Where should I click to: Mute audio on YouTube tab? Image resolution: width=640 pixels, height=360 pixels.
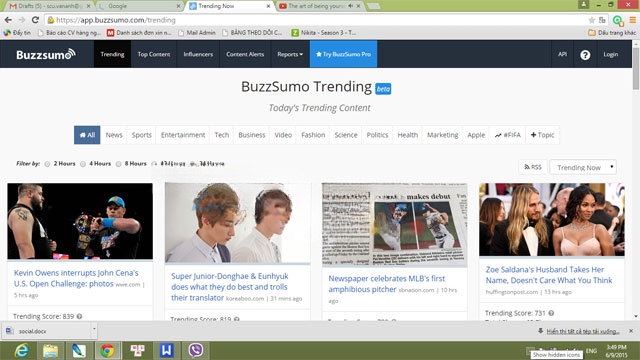pyautogui.click(x=351, y=6)
